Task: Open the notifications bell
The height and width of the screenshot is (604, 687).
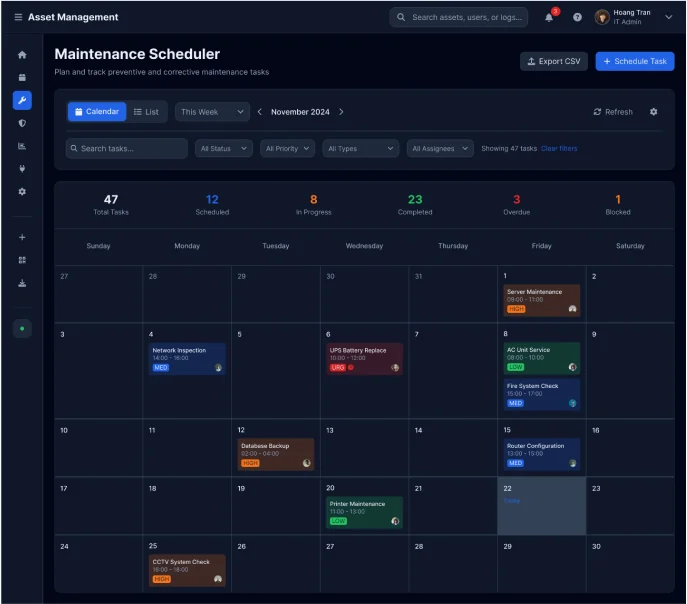Action: (549, 18)
